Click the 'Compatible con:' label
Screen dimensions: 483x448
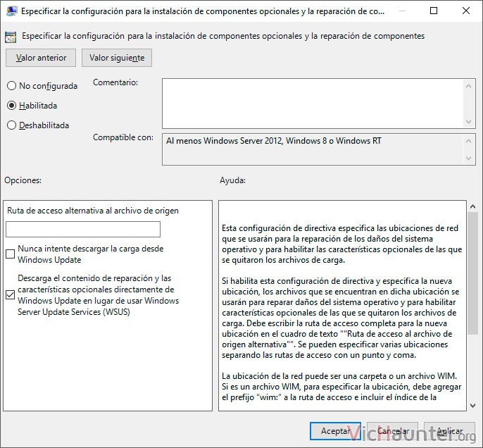point(123,137)
